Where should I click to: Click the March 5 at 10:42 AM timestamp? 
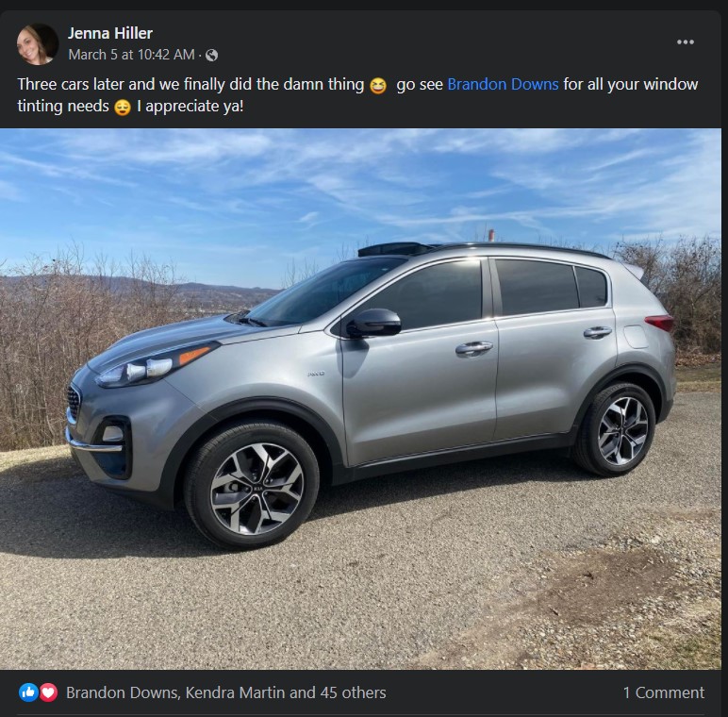[131, 55]
